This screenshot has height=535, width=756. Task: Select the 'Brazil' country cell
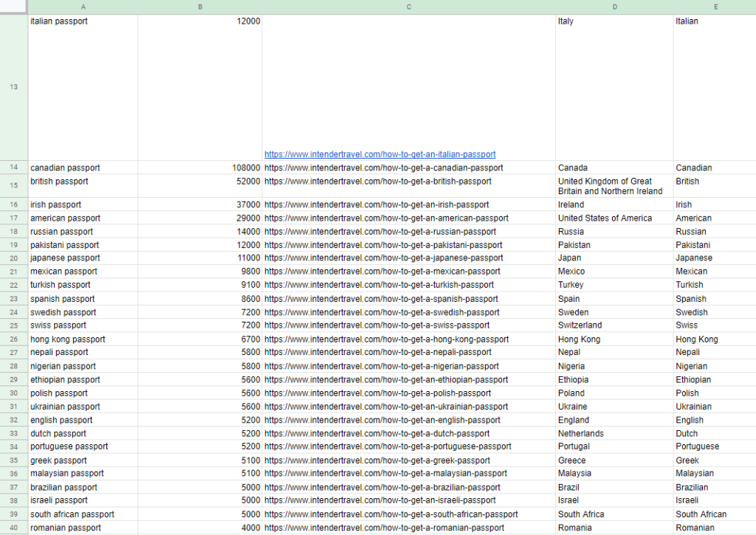pyautogui.click(x=614, y=487)
